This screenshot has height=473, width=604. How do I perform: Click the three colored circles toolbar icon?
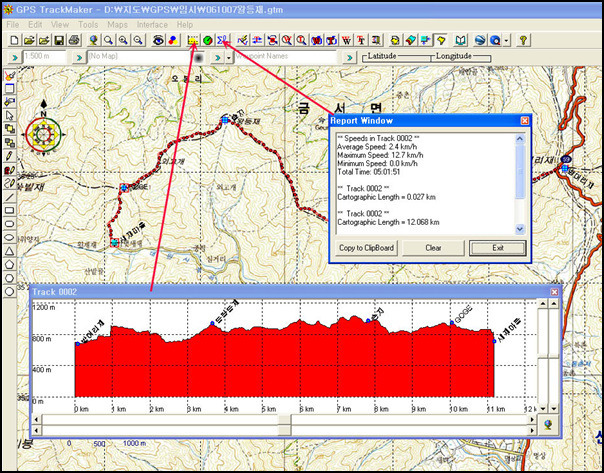(173, 40)
